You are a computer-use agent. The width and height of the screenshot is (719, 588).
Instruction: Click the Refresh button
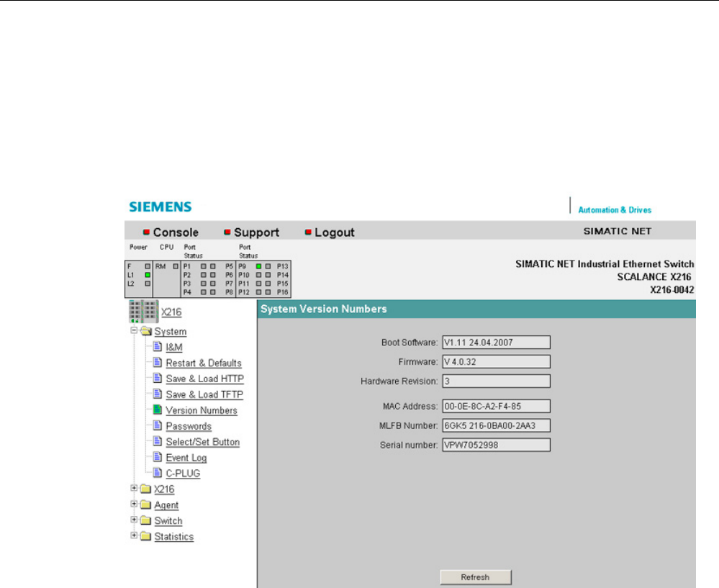(476, 577)
